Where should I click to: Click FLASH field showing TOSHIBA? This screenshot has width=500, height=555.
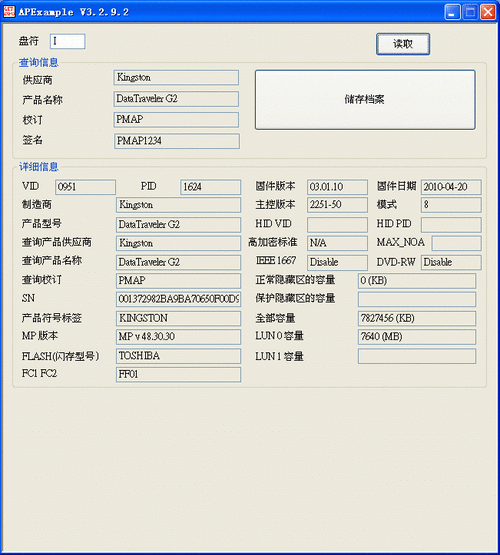tap(178, 356)
